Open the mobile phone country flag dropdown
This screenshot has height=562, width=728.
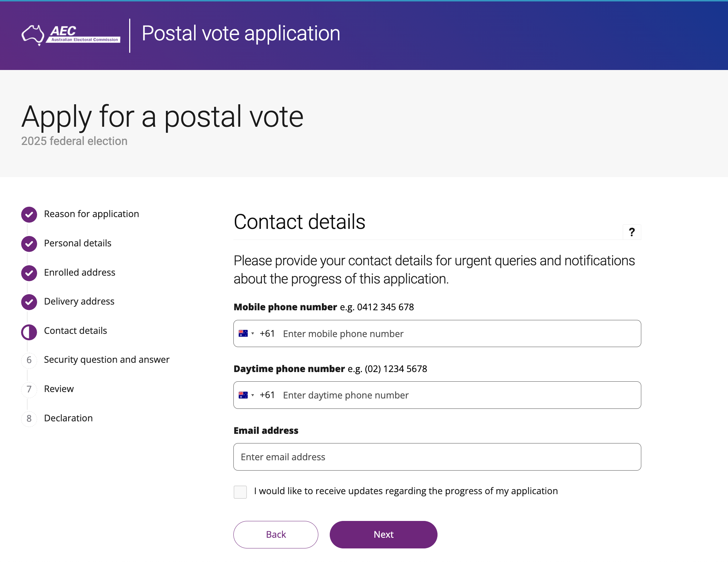click(246, 333)
